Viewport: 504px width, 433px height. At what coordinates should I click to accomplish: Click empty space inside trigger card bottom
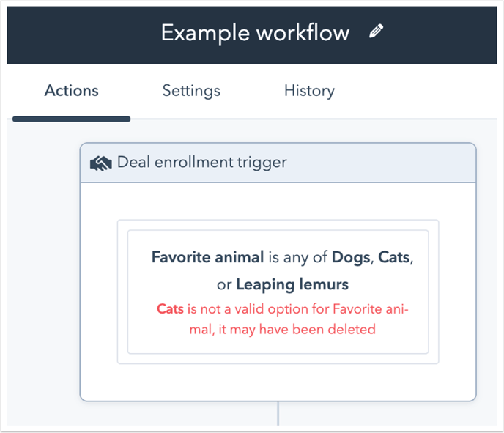(x=278, y=382)
